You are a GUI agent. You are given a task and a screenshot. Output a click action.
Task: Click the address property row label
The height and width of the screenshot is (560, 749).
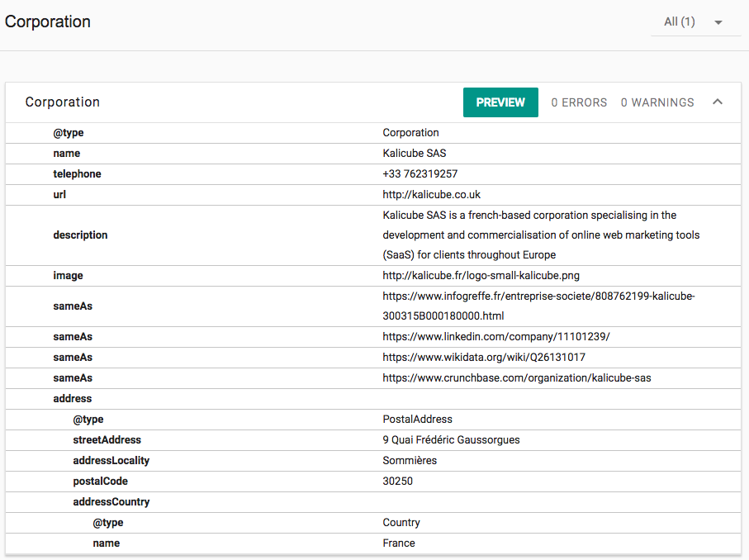point(72,398)
